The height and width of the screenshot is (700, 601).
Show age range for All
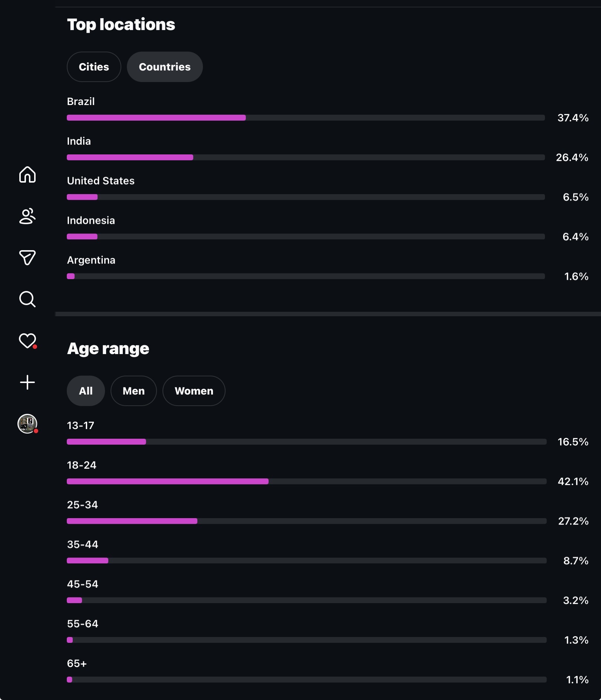86,391
